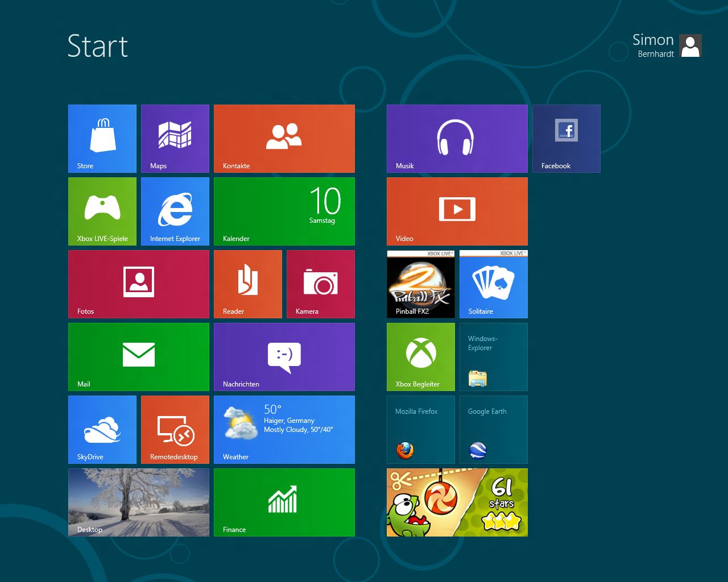Open the Finance chart tile
Screen dimensions: 728x582
click(284, 502)
